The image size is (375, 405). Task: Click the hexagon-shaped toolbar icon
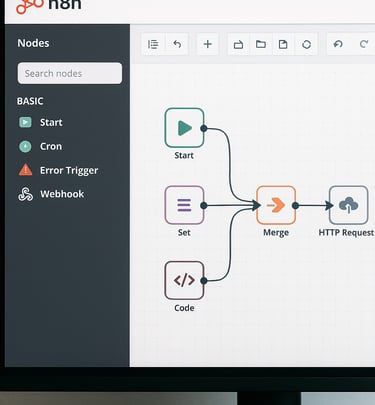tap(306, 44)
